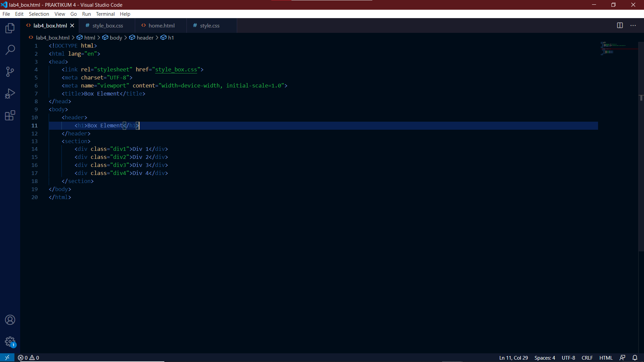Click the Split Editor Right icon

tap(620, 25)
